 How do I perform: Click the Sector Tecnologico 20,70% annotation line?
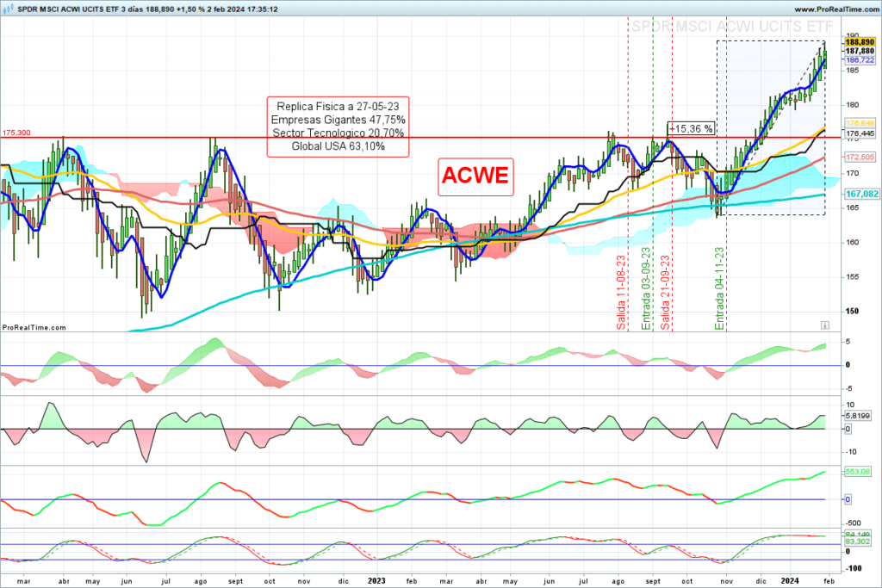338,133
